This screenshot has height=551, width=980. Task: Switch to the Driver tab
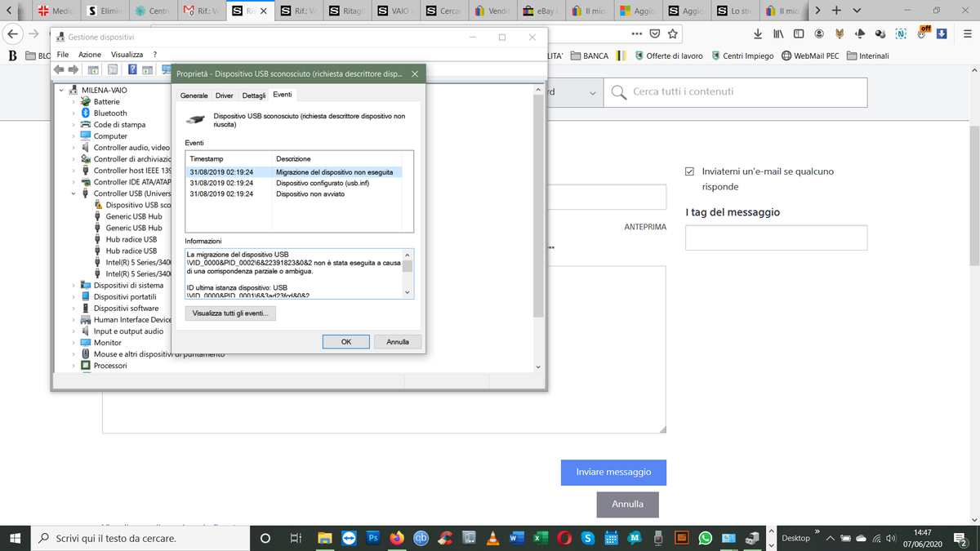pos(224,96)
